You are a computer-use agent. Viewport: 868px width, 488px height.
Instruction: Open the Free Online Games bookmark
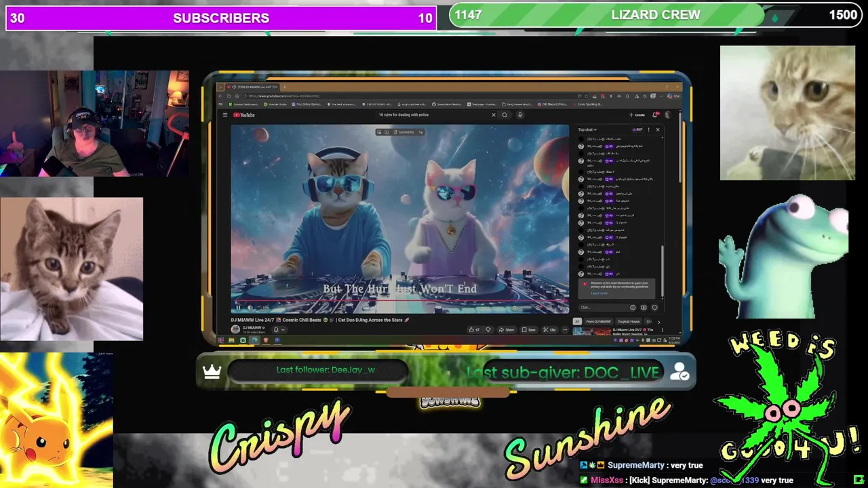[x=308, y=104]
